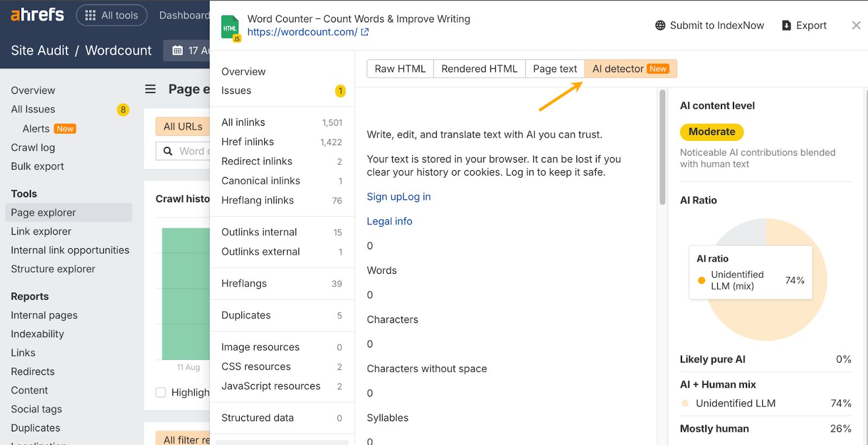Open external link icon beside wordcount.com URL
This screenshot has height=445, width=868.
click(365, 32)
